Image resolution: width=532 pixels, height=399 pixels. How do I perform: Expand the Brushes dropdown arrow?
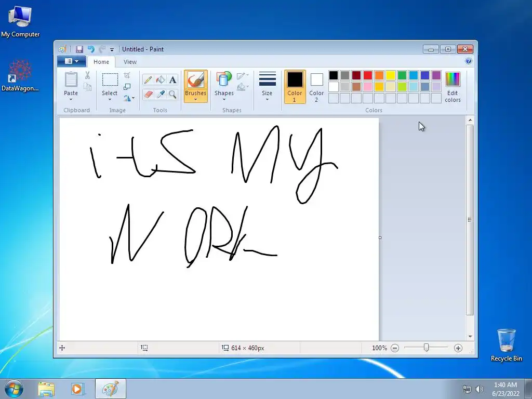196,100
